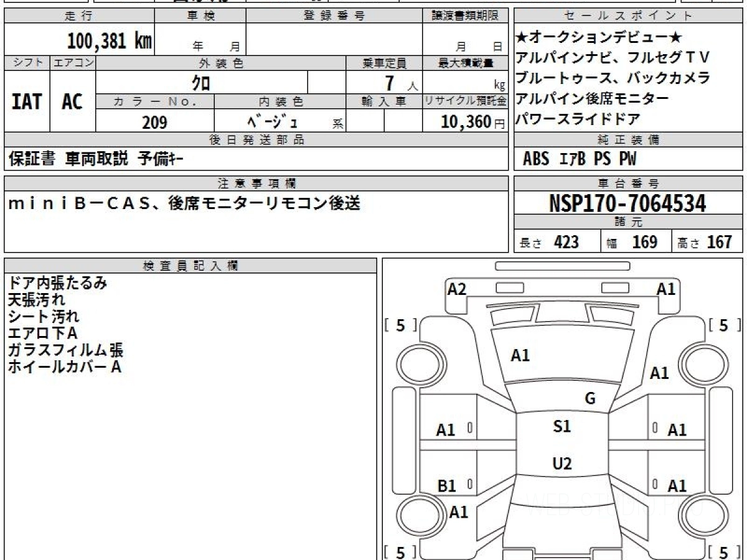The height and width of the screenshot is (560, 747).
Task: Select the 外装色 header
Action: pyautogui.click(x=221, y=63)
